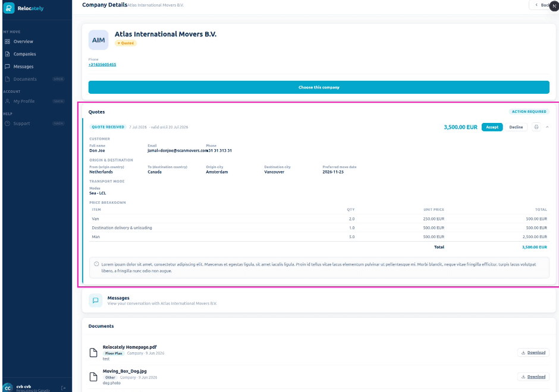The image size is (559, 392).
Task: Click origin city Amsterdam
Action: point(216,172)
